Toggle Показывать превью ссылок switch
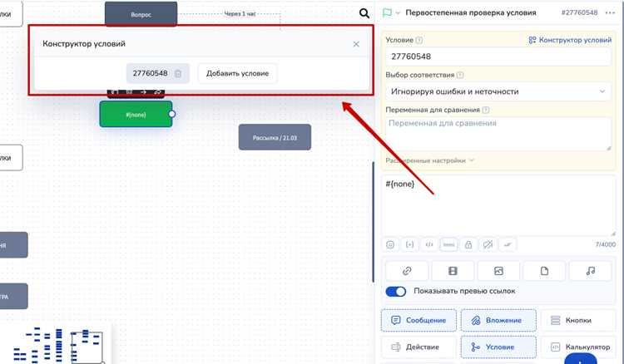 (x=395, y=291)
